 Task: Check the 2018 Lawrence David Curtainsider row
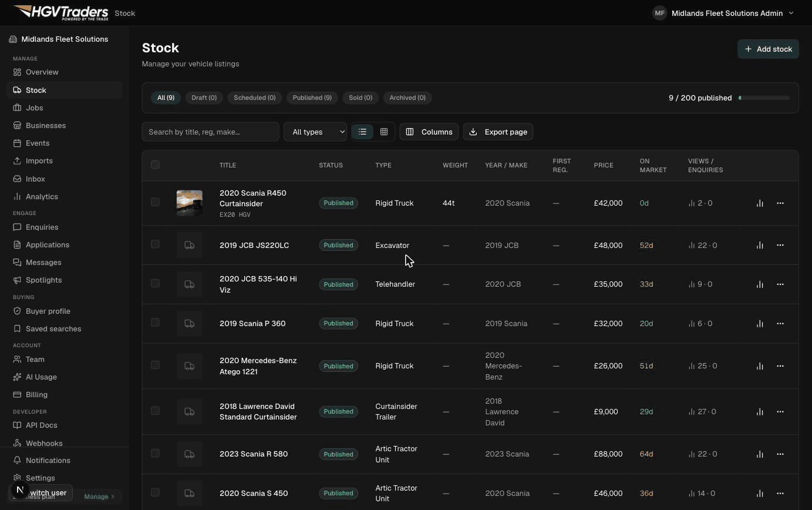tap(155, 411)
